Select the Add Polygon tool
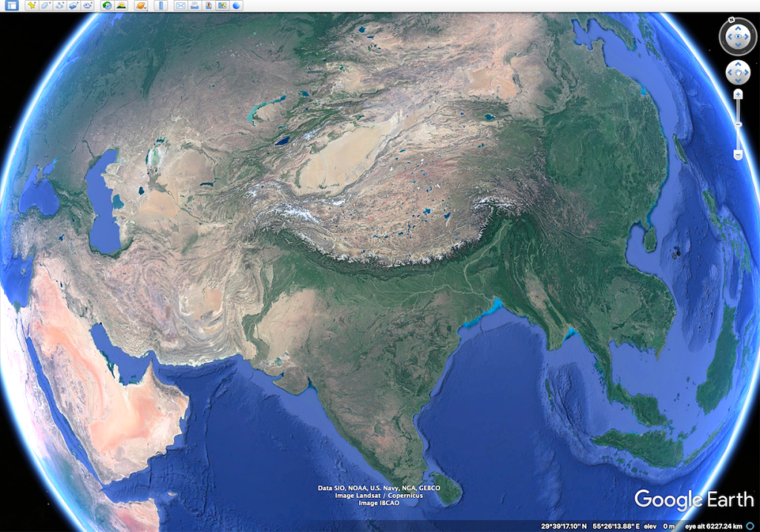Image resolution: width=760 pixels, height=532 pixels. click(x=45, y=5)
